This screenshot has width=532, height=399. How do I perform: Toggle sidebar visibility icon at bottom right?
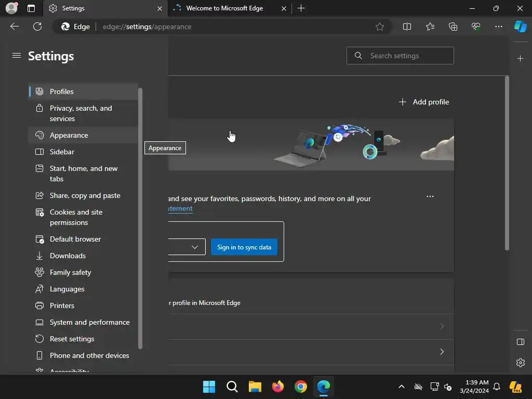[x=520, y=342]
